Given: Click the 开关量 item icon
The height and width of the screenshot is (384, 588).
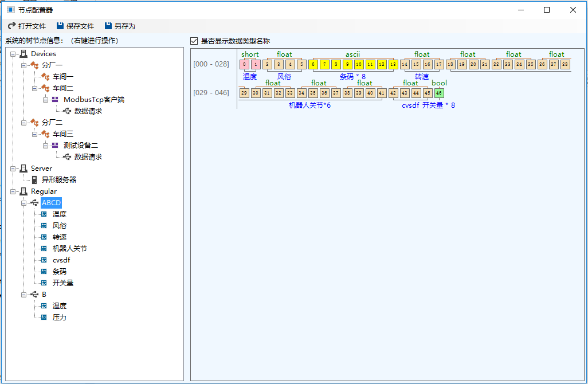Looking at the screenshot, I should (44, 283).
